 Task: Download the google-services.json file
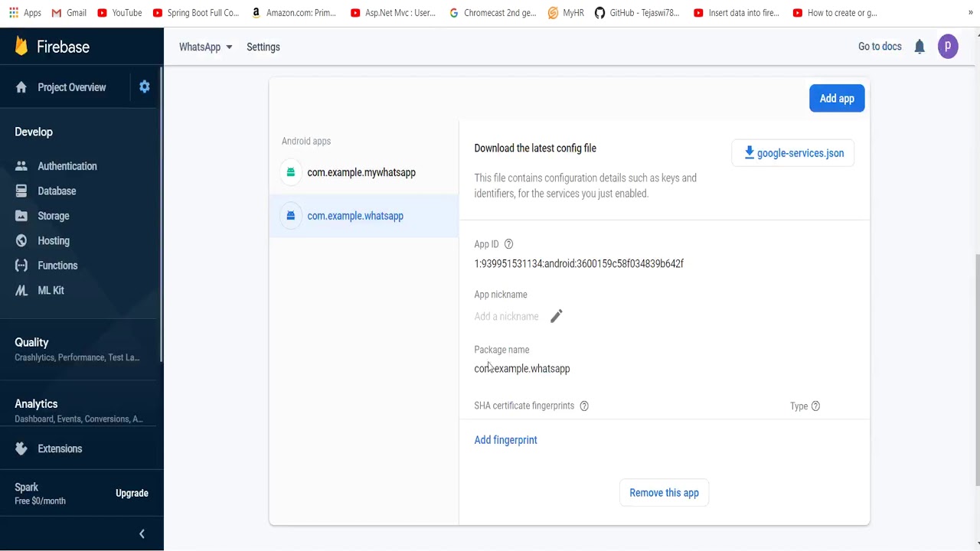(793, 153)
